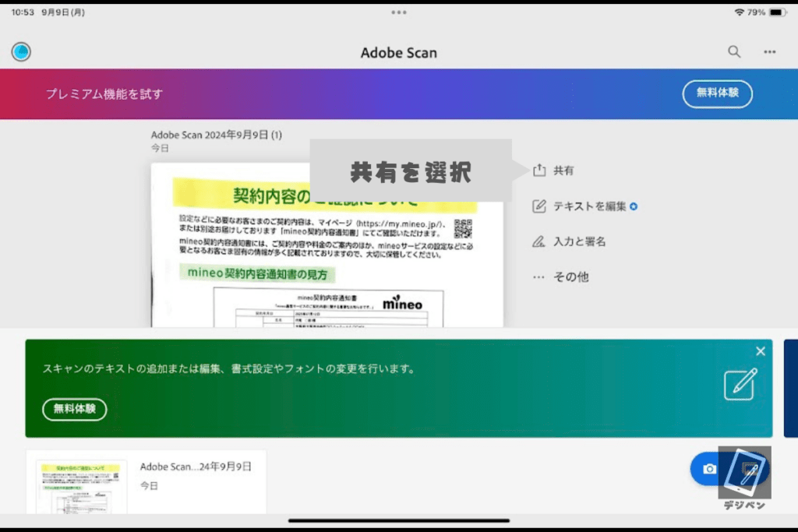Tap the multitasking dots at top center
The width and height of the screenshot is (798, 532).
pos(398,12)
